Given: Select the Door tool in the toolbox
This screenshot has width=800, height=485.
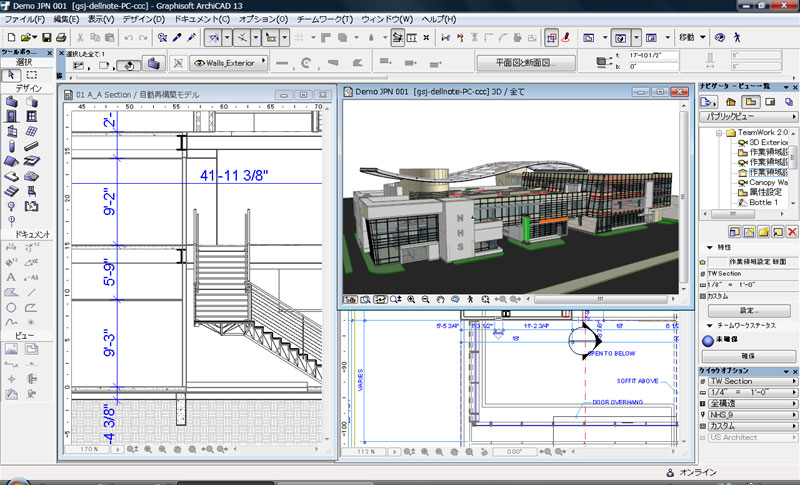Looking at the screenshot, I should [x=11, y=116].
